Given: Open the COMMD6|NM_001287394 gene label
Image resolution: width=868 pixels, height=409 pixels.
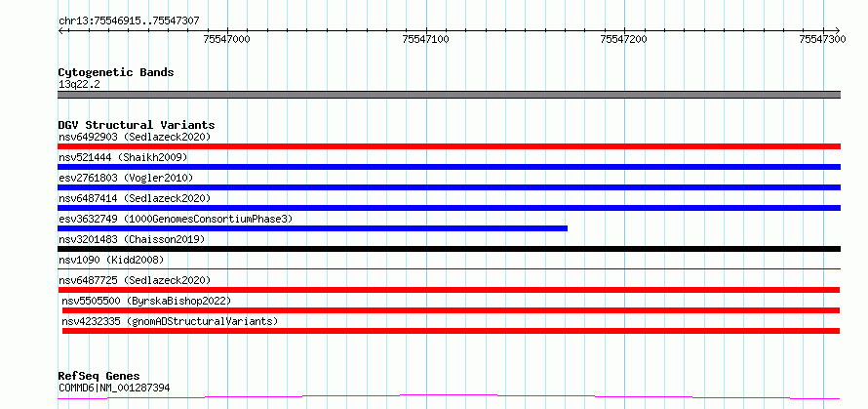Looking at the screenshot, I should (x=114, y=388).
